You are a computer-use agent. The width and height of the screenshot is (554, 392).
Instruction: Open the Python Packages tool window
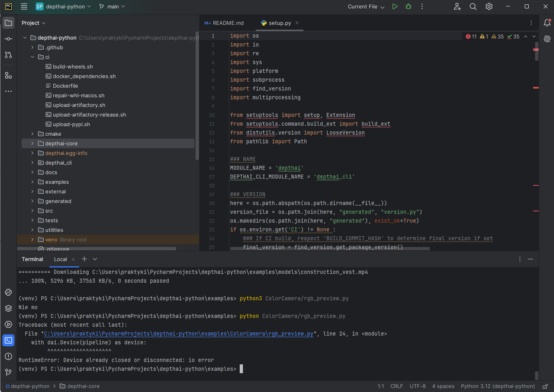pos(8,308)
